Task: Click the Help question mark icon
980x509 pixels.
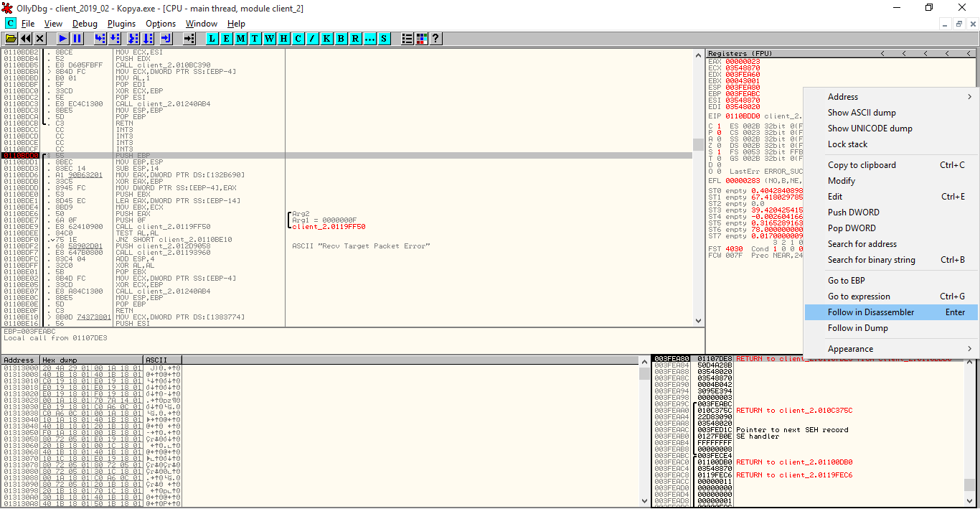Action: click(x=435, y=38)
